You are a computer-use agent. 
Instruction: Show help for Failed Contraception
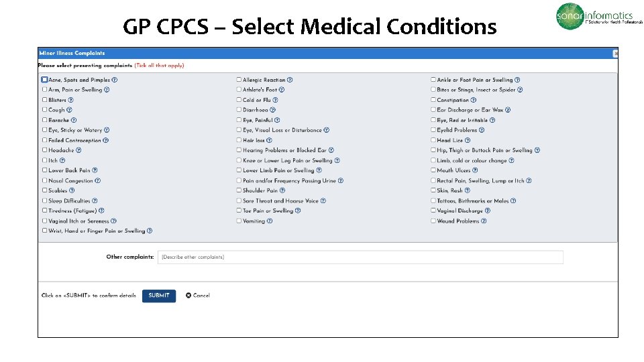(106, 140)
